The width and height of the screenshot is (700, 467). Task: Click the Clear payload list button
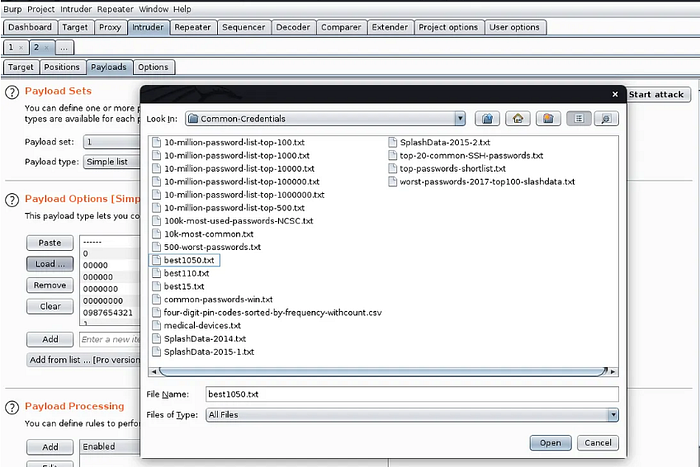click(x=50, y=306)
